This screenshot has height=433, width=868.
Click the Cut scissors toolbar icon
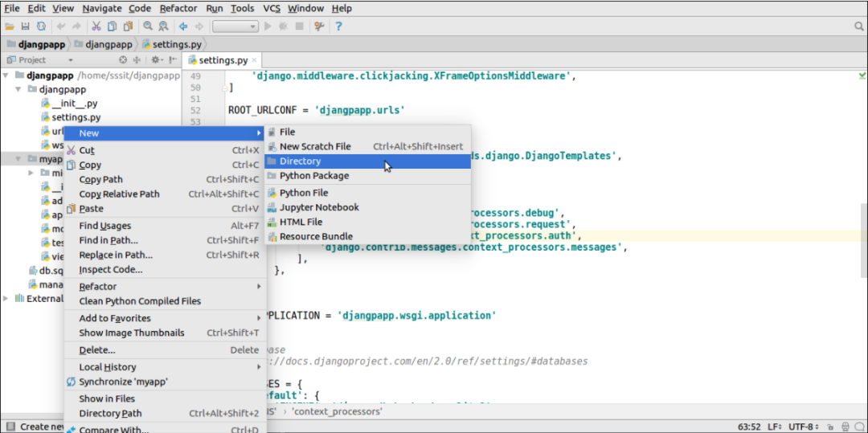pos(96,26)
